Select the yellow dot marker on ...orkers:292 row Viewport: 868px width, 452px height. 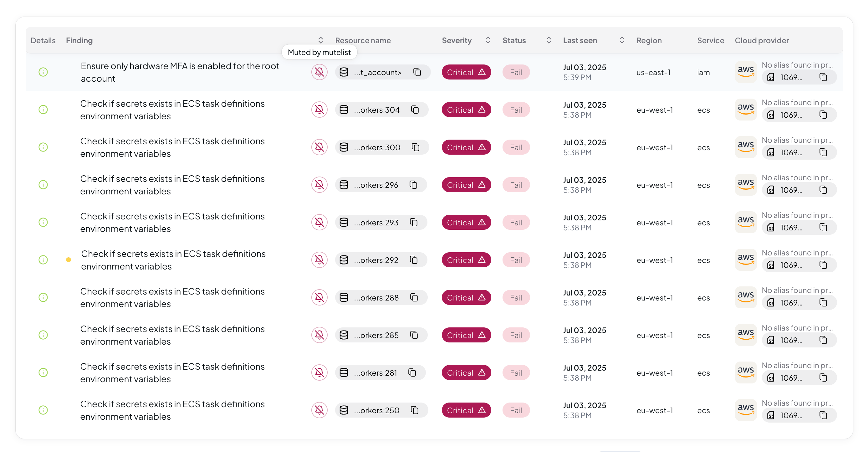[x=69, y=260]
